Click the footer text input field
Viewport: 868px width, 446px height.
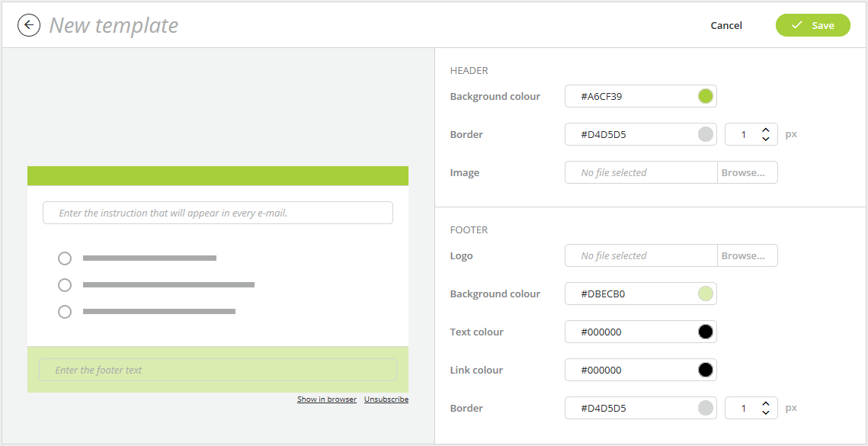coord(217,369)
